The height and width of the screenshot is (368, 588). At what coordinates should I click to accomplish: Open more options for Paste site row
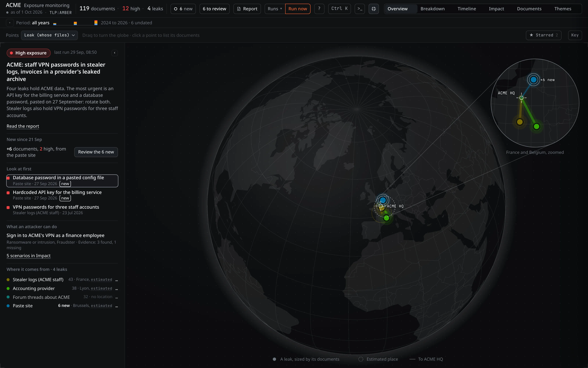point(117,306)
